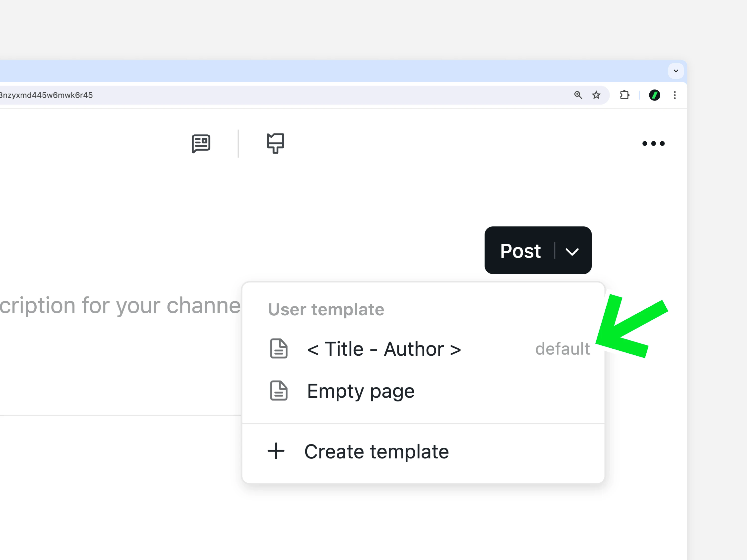Viewport: 747px width, 560px height.
Task: Click the paint roller theme icon
Action: (x=275, y=143)
